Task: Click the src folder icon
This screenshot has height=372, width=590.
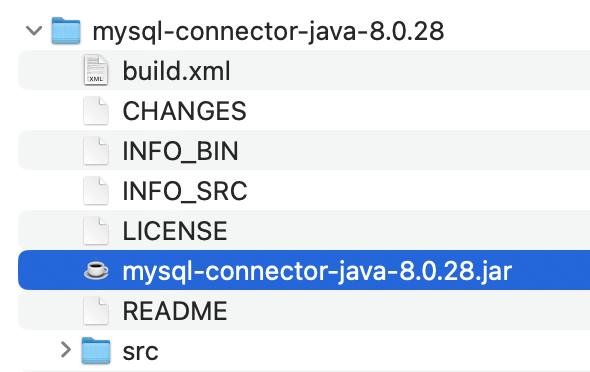Action: [x=96, y=350]
